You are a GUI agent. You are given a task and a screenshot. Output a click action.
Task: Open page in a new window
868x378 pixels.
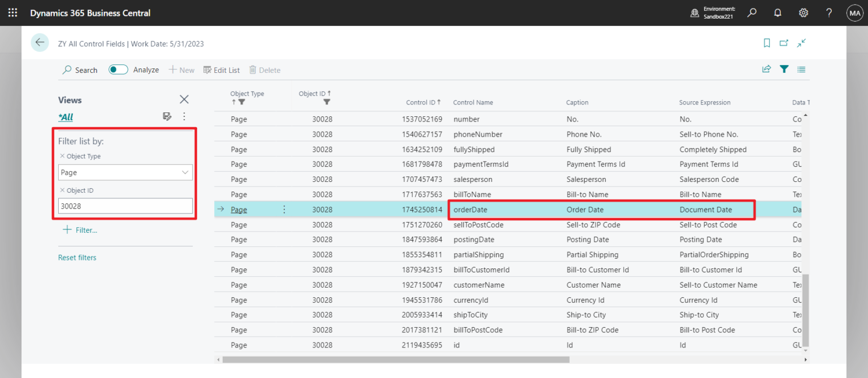[784, 43]
